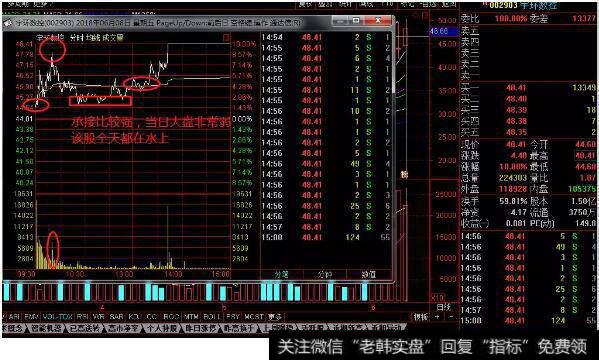Switch to the VOL-TDX indicator
Screen dimensions: 599x360
tap(58, 317)
